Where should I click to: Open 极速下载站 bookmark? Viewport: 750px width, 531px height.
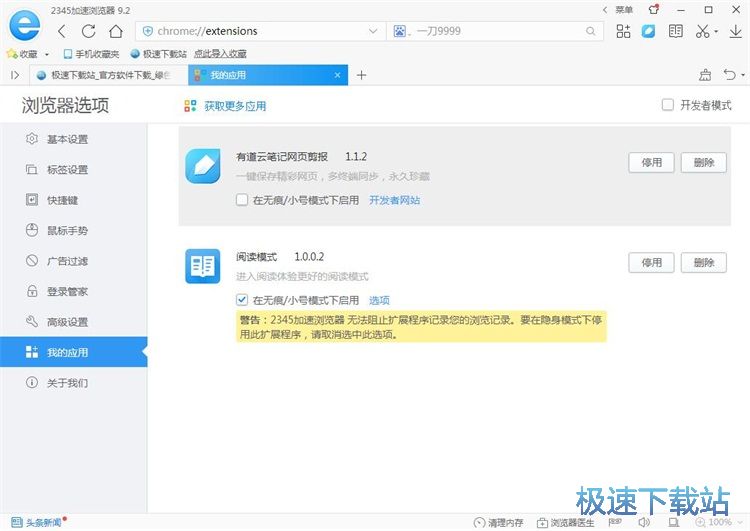tap(158, 54)
